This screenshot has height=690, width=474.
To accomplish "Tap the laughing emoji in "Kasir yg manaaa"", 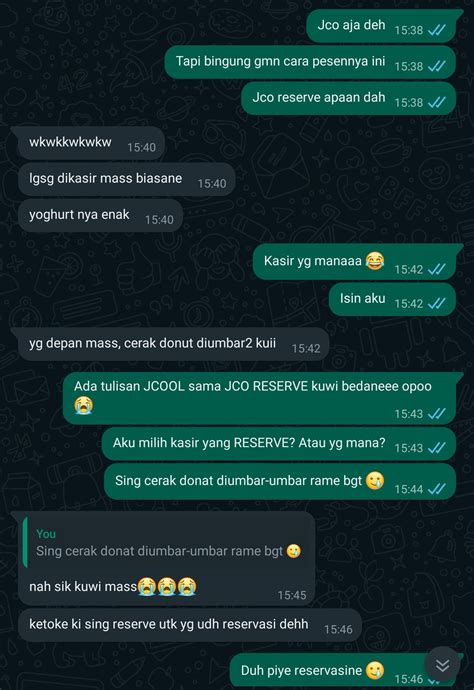I will [375, 261].
